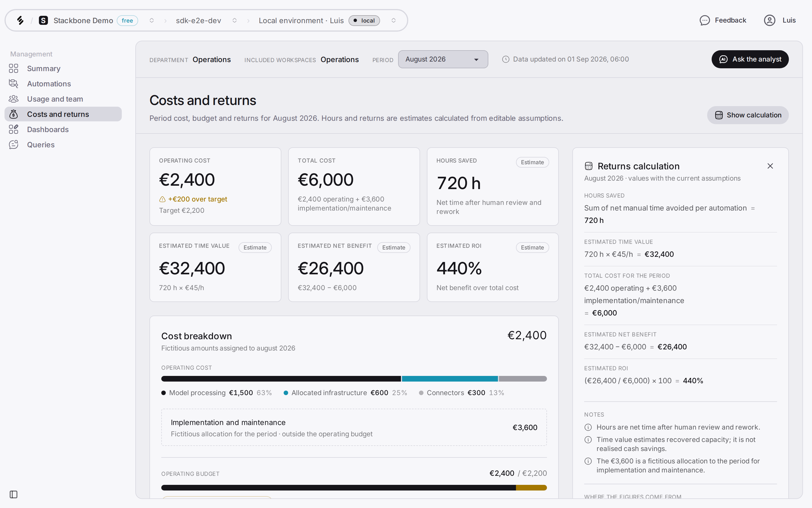This screenshot has height=508, width=812.
Task: Click the calculator icon beside Returns calculation
Action: tap(588, 166)
